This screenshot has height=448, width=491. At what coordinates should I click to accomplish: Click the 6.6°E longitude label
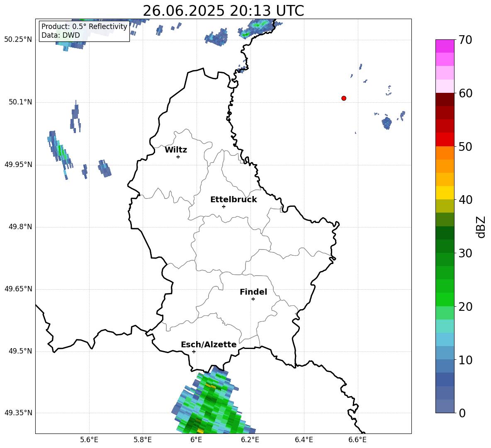[357, 440]
